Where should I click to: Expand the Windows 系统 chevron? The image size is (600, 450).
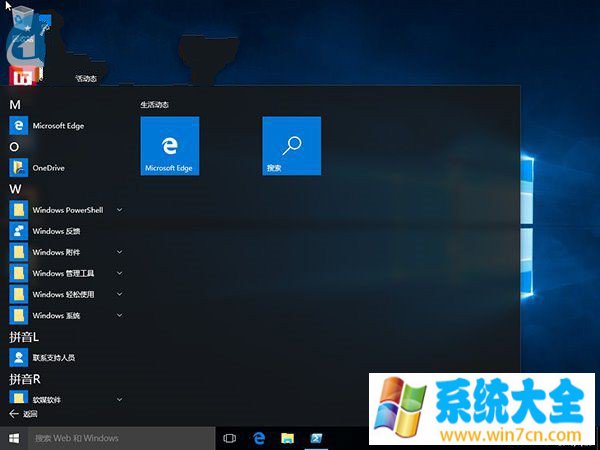coord(119,315)
